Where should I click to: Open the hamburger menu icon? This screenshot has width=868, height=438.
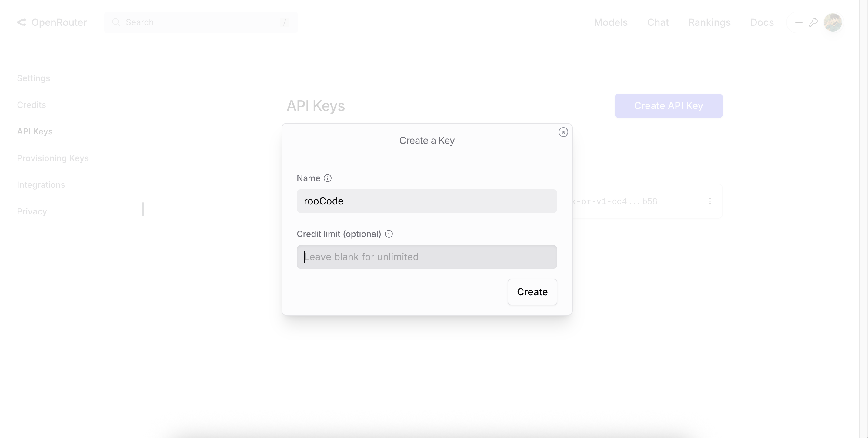tap(799, 22)
